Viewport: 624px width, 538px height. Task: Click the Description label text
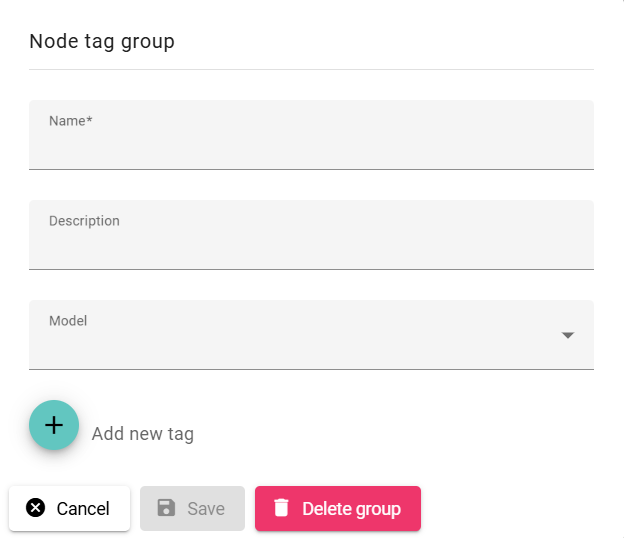coord(84,221)
